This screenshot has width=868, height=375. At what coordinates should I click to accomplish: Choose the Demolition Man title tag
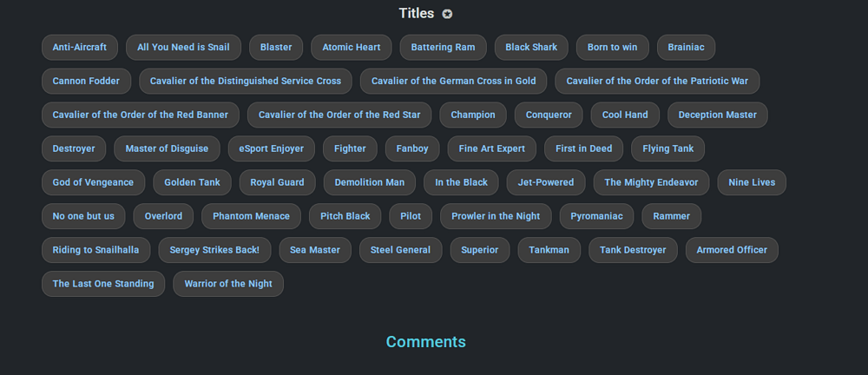click(x=370, y=182)
